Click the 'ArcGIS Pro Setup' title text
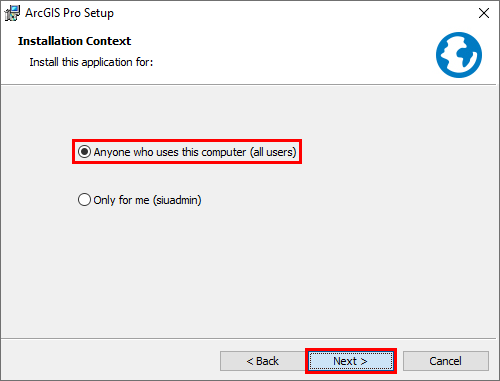Image resolution: width=500 pixels, height=381 pixels. (69, 13)
